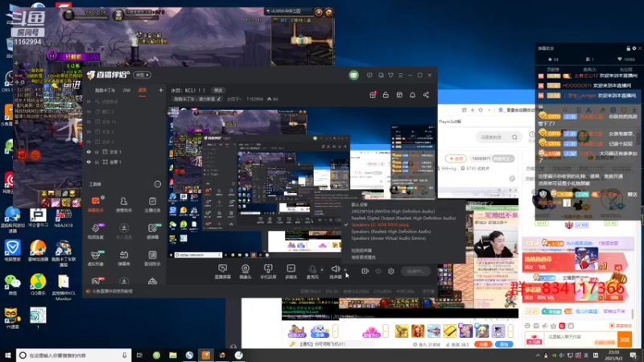Select Speakers (2- XOX FD10 plus) device
644x362 pixels.
[380, 225]
